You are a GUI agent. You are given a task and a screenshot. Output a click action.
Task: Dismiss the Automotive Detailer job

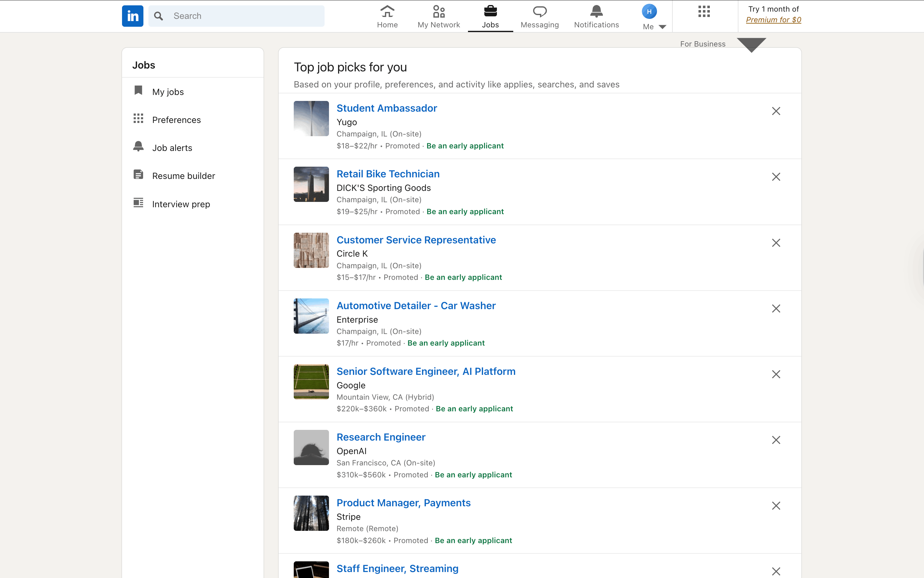(776, 309)
